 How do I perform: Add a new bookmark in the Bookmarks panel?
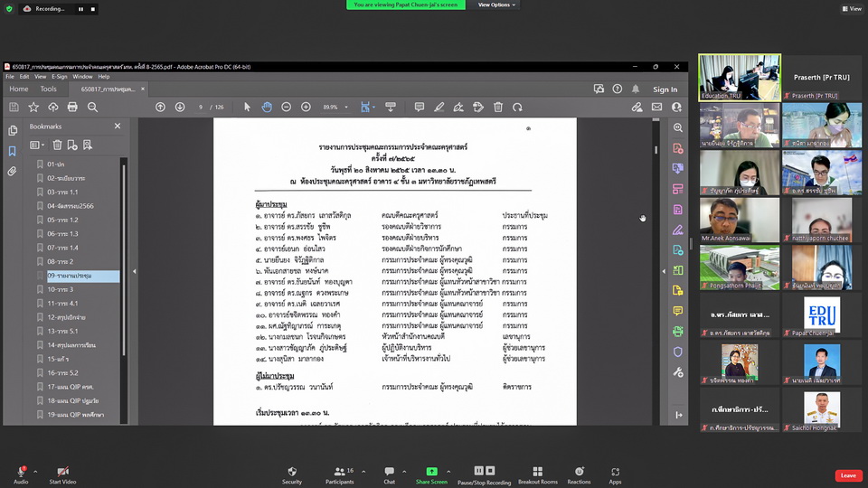point(72,145)
